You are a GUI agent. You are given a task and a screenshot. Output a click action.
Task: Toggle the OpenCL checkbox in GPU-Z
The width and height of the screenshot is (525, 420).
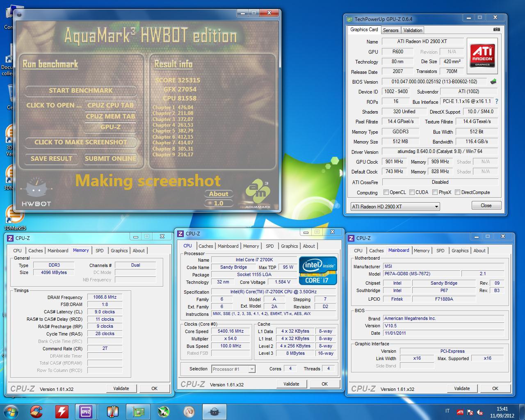coord(386,192)
